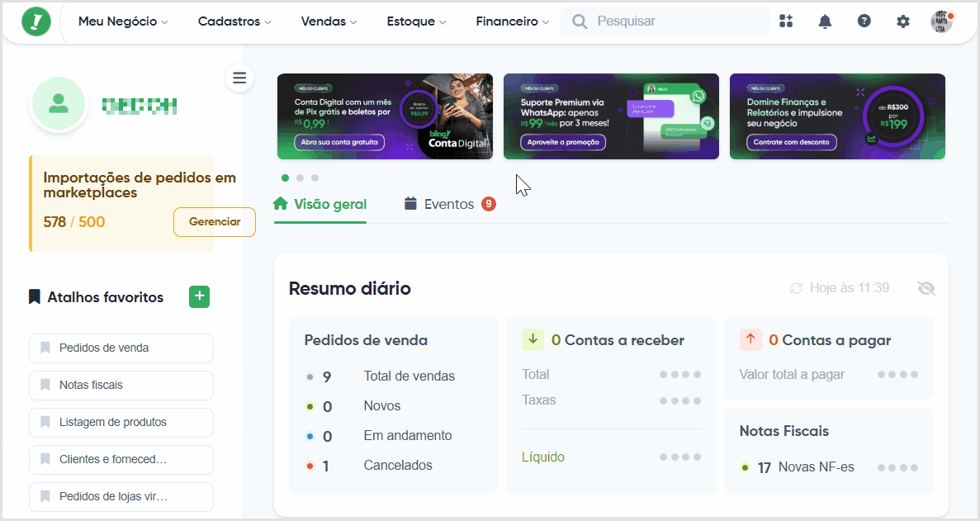Click the Valor total a pagar label
The image size is (980, 521).
click(x=792, y=374)
